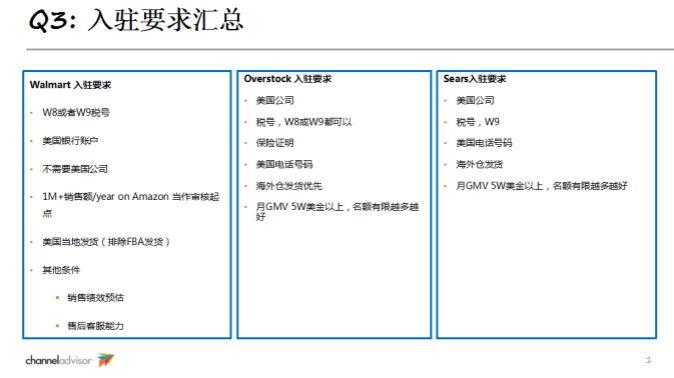Click the slide page number at bottom right

648,360
